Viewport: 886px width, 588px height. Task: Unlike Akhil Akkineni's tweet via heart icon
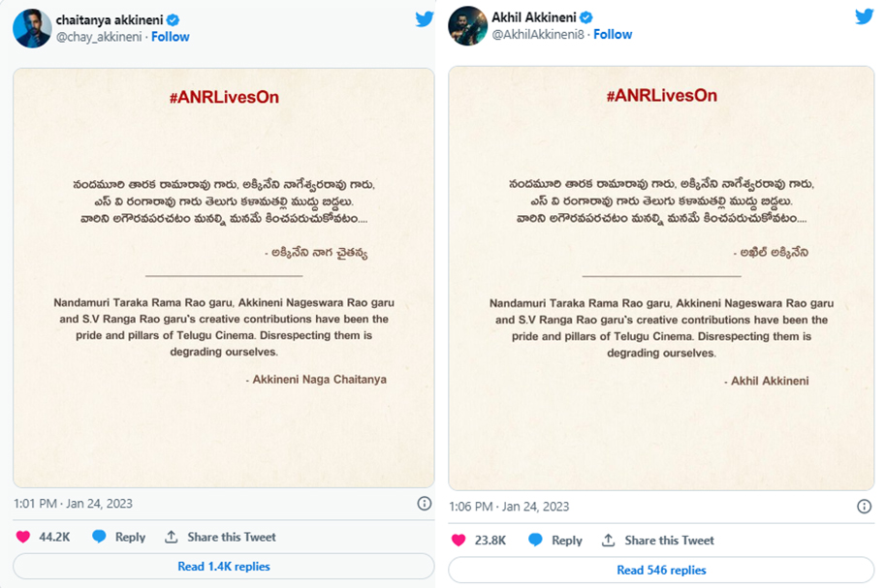(458, 540)
